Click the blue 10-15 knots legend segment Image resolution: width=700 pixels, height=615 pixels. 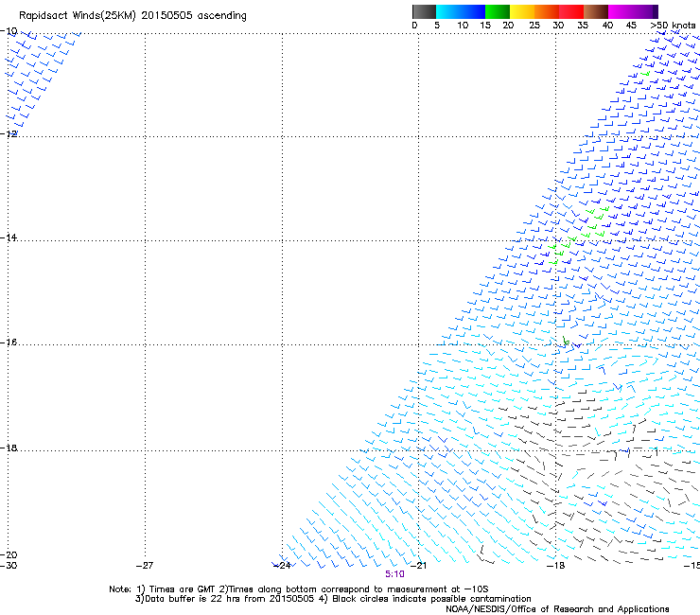473,11
